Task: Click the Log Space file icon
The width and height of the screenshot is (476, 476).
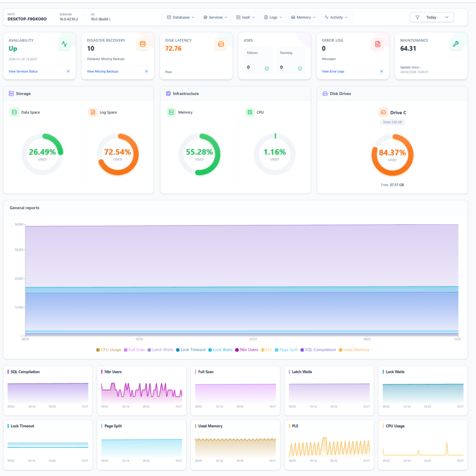Action: click(x=93, y=112)
